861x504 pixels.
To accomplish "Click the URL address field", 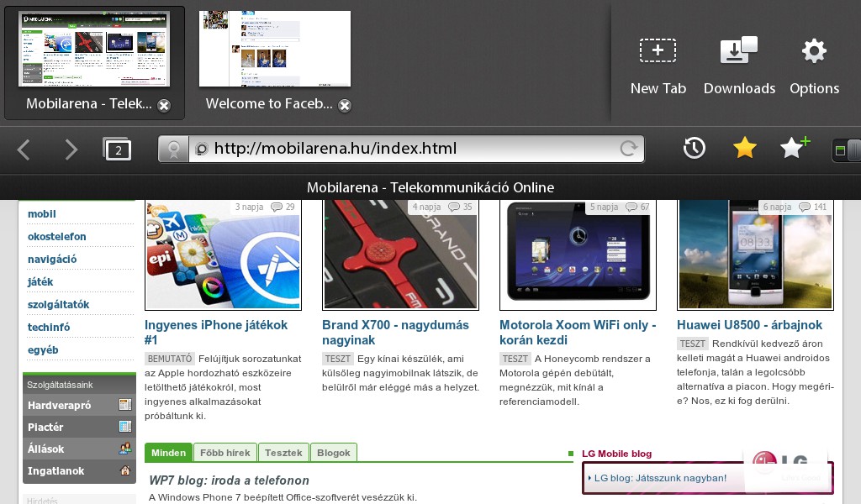I will tap(415, 149).
